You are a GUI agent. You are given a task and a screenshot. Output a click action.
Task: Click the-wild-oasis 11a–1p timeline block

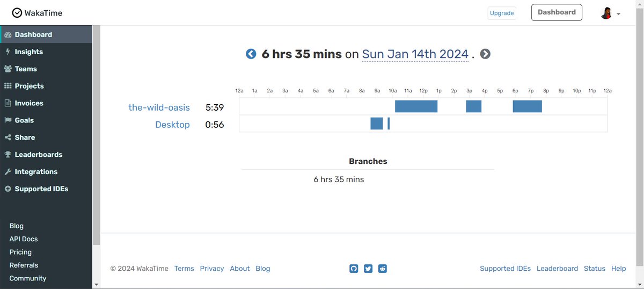[416, 106]
